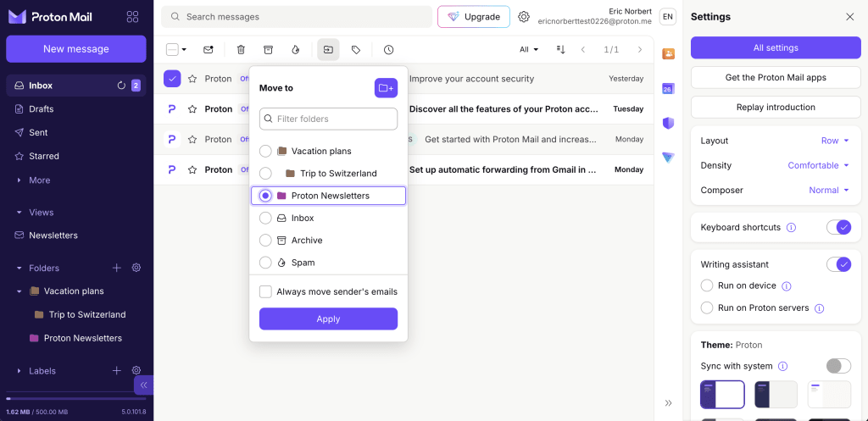Image resolution: width=868 pixels, height=421 pixels.
Task: Open the Composer Normal dropdown
Action: tap(829, 191)
